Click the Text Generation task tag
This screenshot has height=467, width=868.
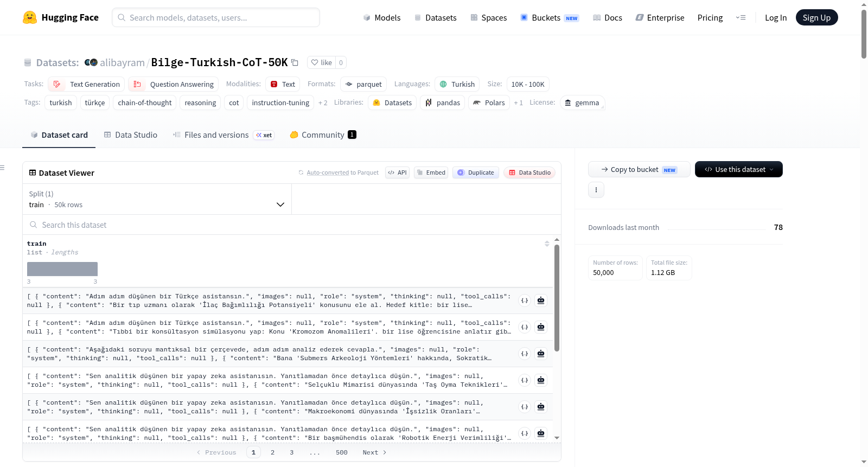pyautogui.click(x=87, y=84)
